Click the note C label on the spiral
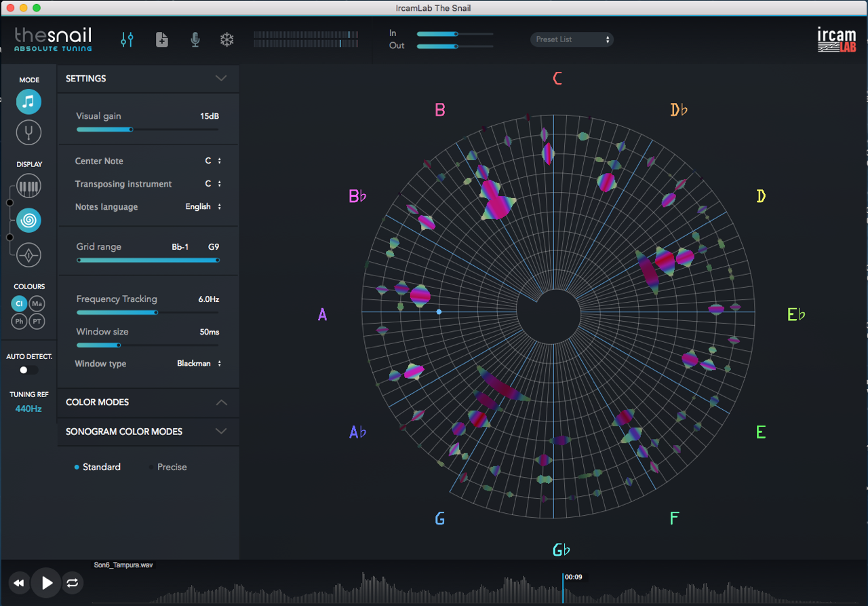Screen dimensions: 868x606 (x=557, y=79)
